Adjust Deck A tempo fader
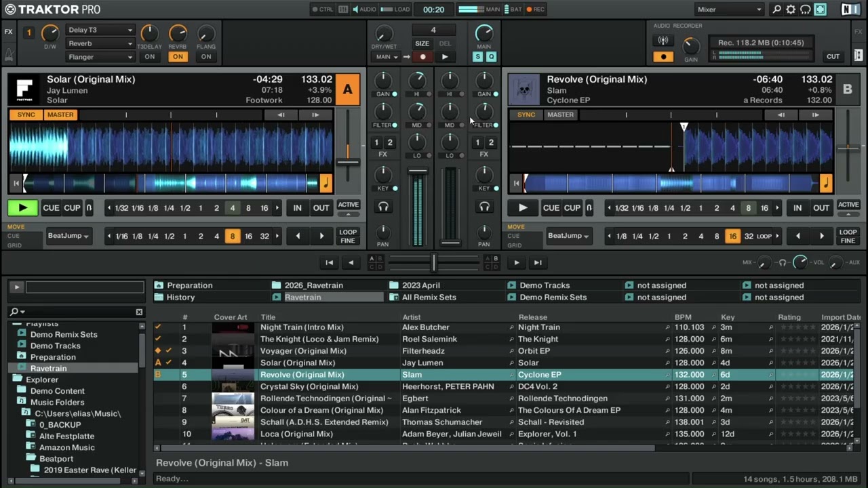The height and width of the screenshot is (488, 868). [x=348, y=161]
